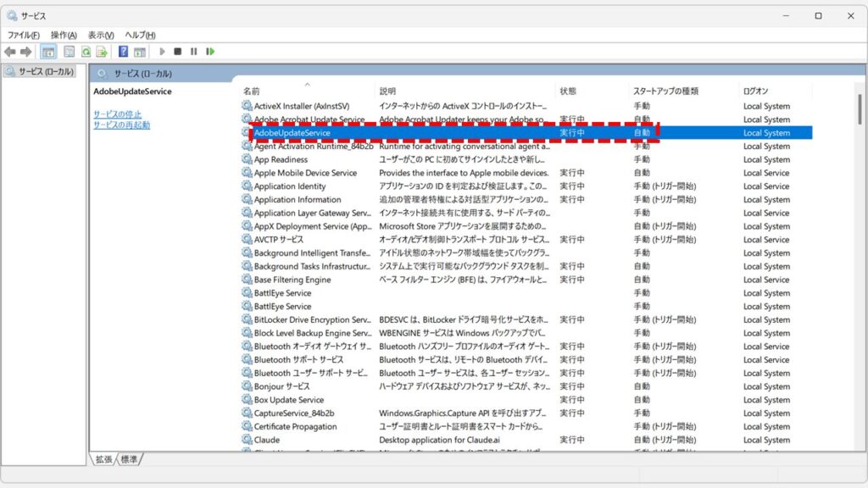Screen dimensions: 868x488
Task: Click the Stop Service square icon
Action: tap(178, 52)
